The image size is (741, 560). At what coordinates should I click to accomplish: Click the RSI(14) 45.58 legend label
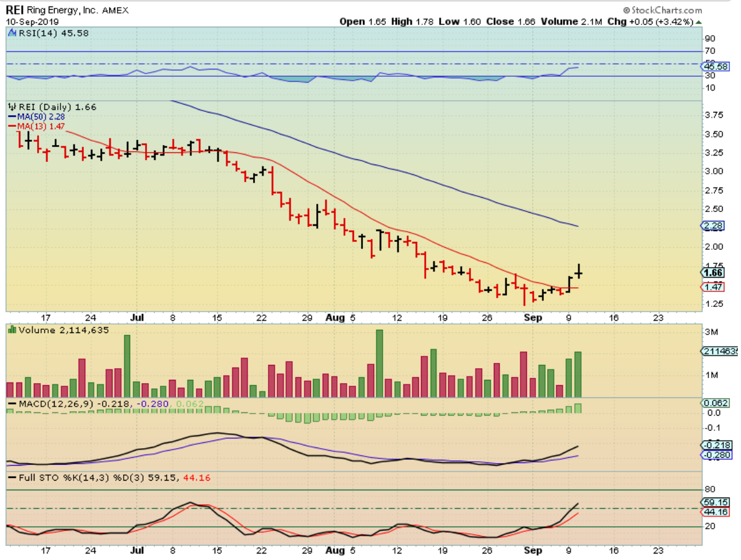(53, 33)
